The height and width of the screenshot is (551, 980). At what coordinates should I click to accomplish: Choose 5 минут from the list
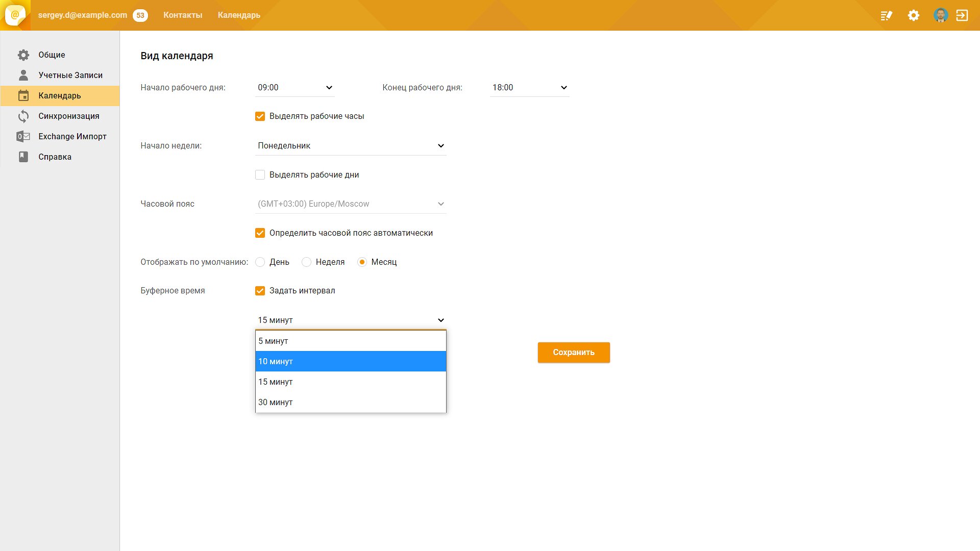[351, 341]
